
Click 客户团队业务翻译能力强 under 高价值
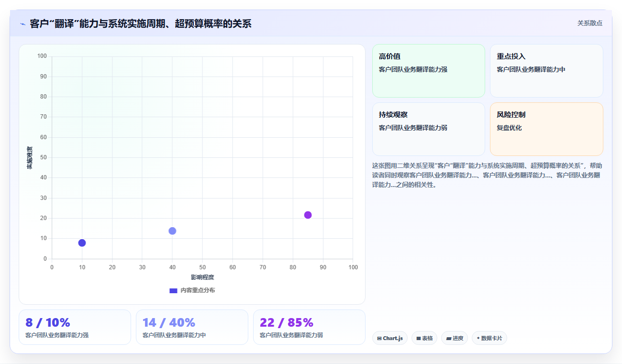tap(413, 69)
